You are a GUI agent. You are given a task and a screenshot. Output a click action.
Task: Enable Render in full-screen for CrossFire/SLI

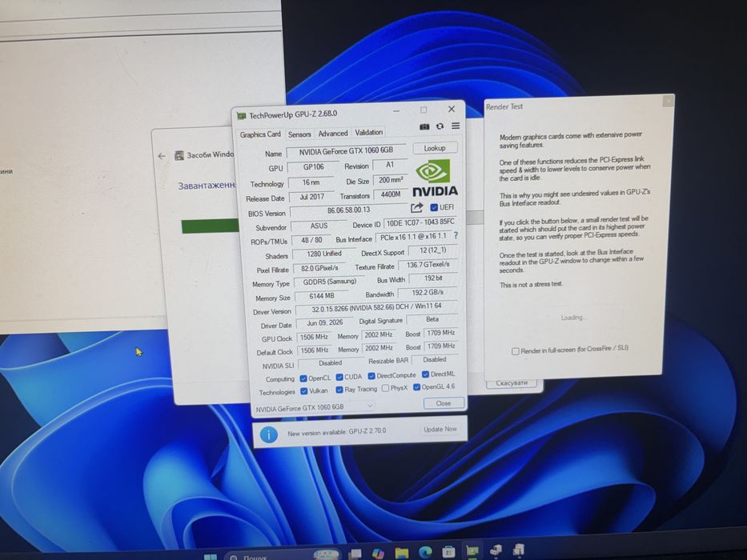pos(515,351)
